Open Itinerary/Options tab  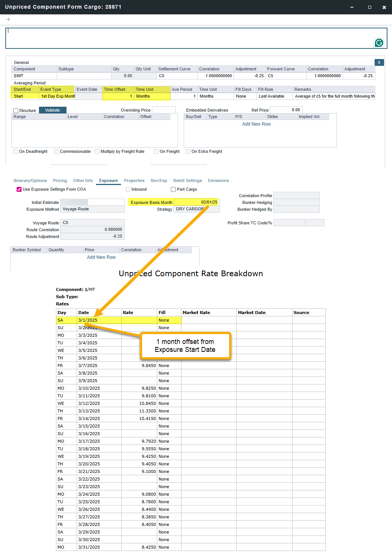coord(30,180)
